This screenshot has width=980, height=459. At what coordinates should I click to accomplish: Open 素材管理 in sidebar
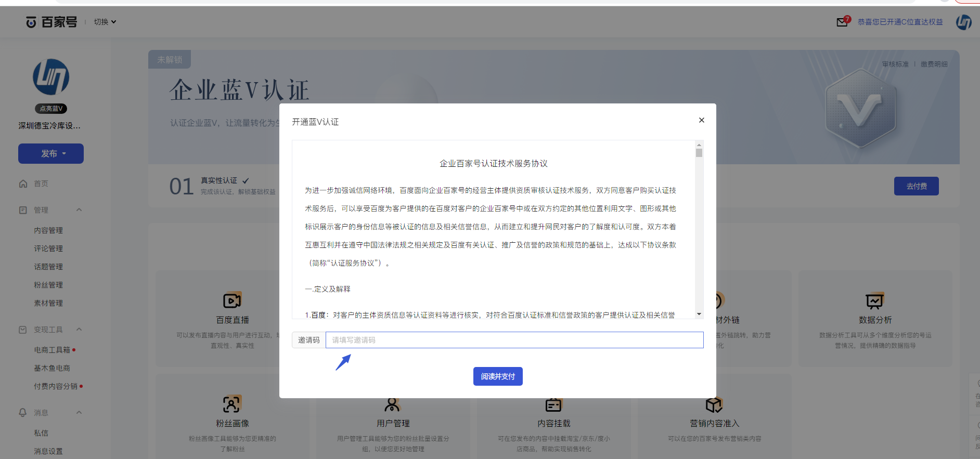48,303
